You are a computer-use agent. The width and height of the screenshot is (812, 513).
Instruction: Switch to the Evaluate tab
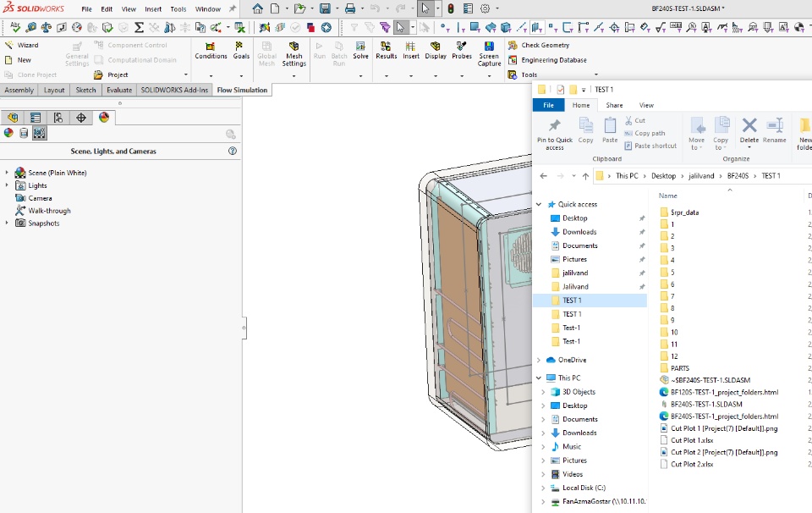(118, 90)
